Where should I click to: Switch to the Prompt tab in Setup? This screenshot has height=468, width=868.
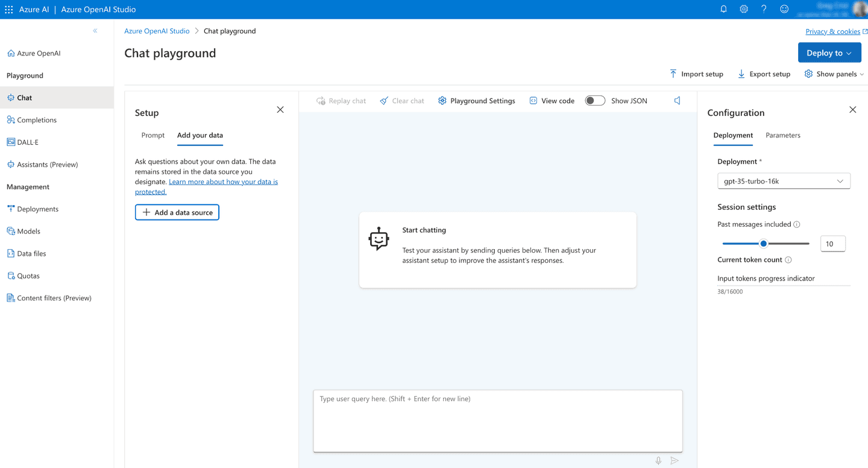point(153,135)
